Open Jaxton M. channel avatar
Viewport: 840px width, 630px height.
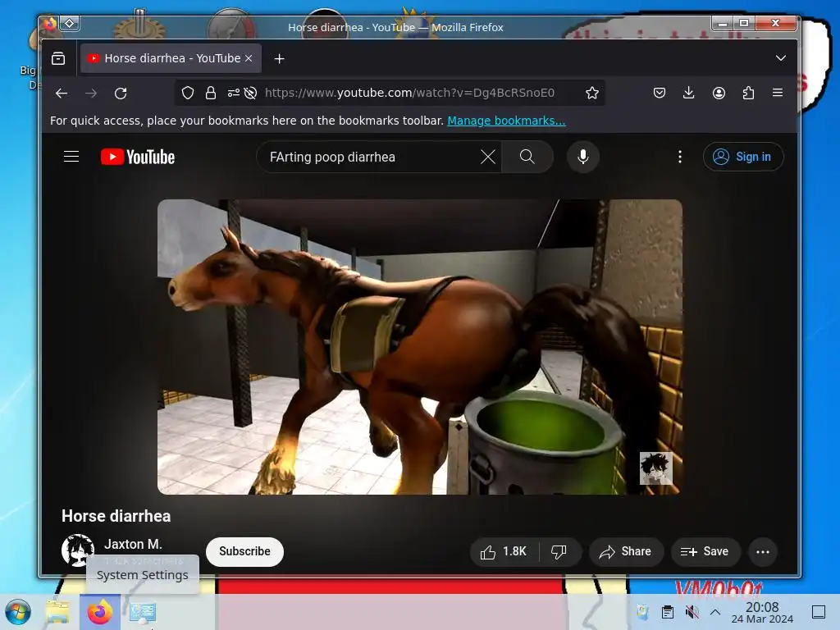78,550
